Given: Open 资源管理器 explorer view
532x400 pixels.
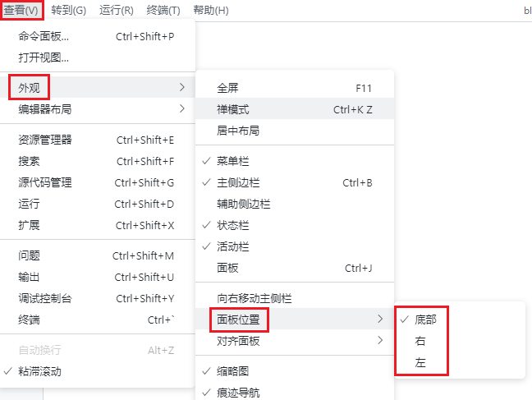Looking at the screenshot, I should 45,140.
